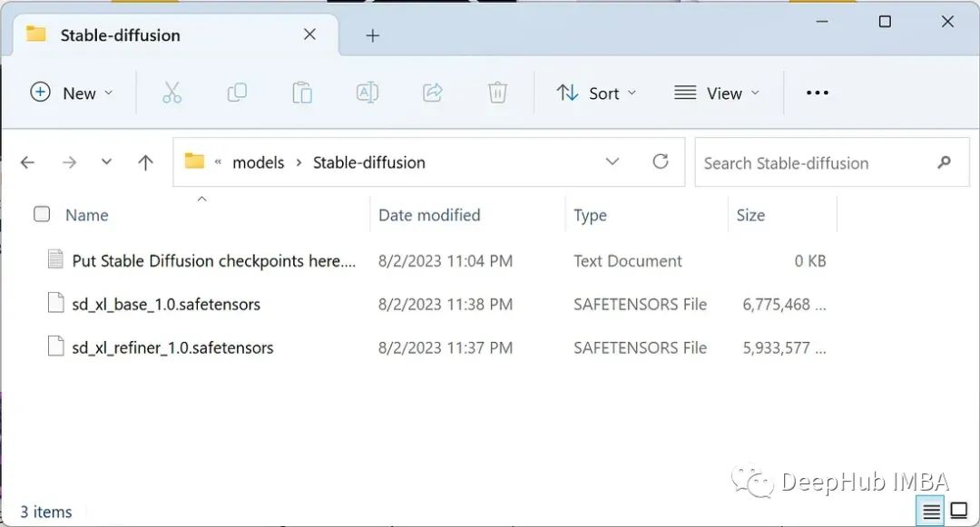The image size is (980, 527).
Task: Click file icon of sd_xl_base_1.0.safetensors
Action: 55,303
